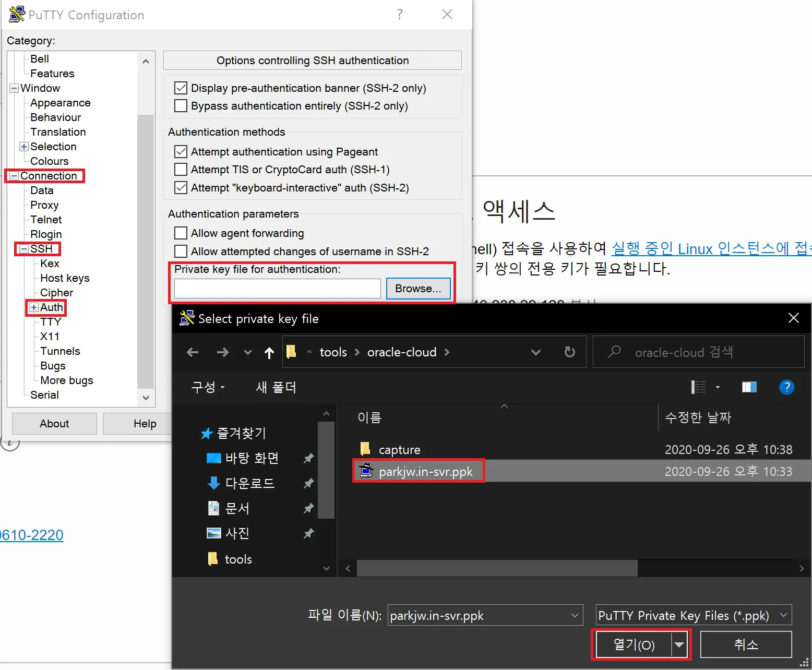Click the pin icon beside 사진
Viewport: 812px width, 670px height.
[309, 533]
